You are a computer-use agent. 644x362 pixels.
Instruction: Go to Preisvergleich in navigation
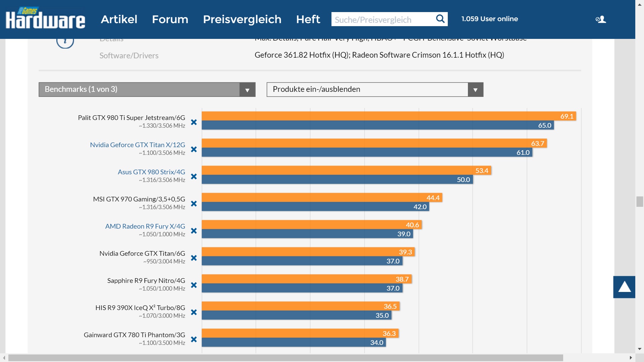coord(242,19)
